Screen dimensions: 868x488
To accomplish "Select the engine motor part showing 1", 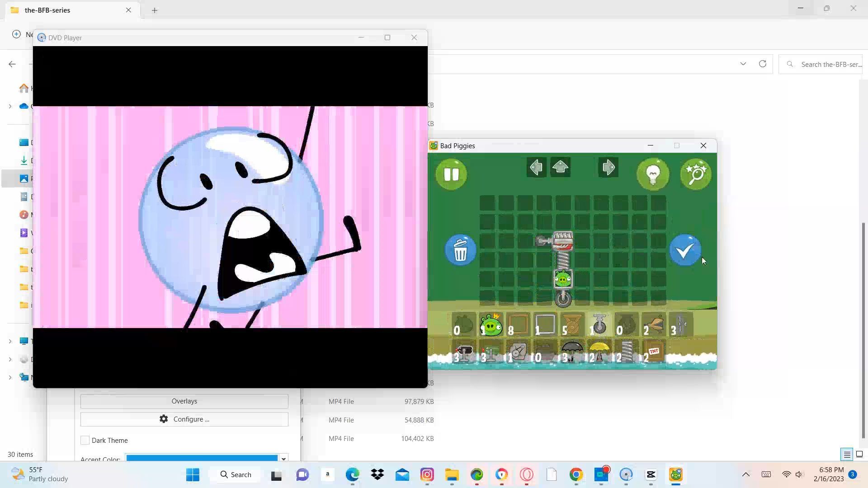I will tap(518, 352).
